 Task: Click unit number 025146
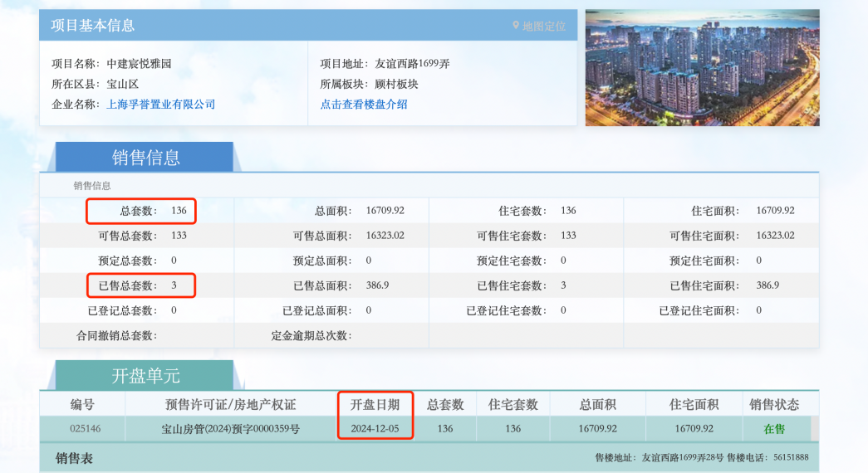click(86, 429)
